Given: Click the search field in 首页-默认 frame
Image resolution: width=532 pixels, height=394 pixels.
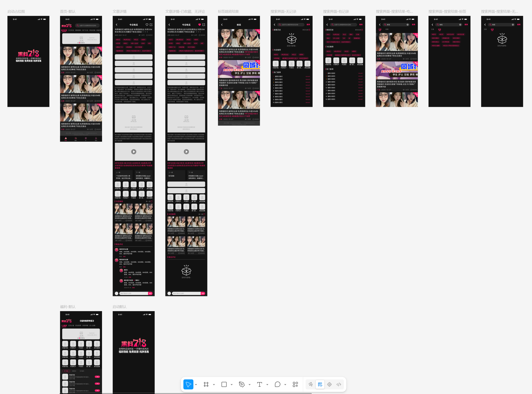Looking at the screenshot, I should pyautogui.click(x=87, y=25).
